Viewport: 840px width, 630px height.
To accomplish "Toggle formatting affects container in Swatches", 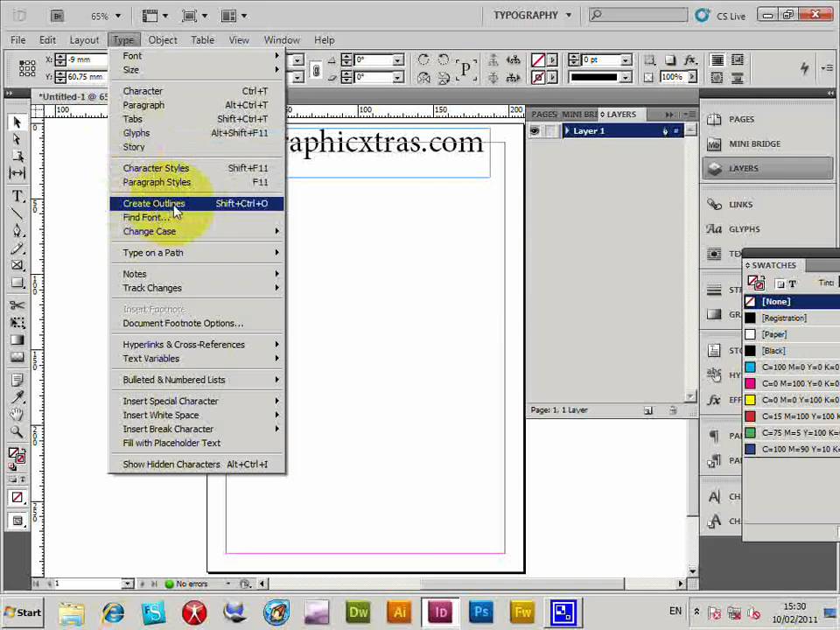I will point(780,283).
